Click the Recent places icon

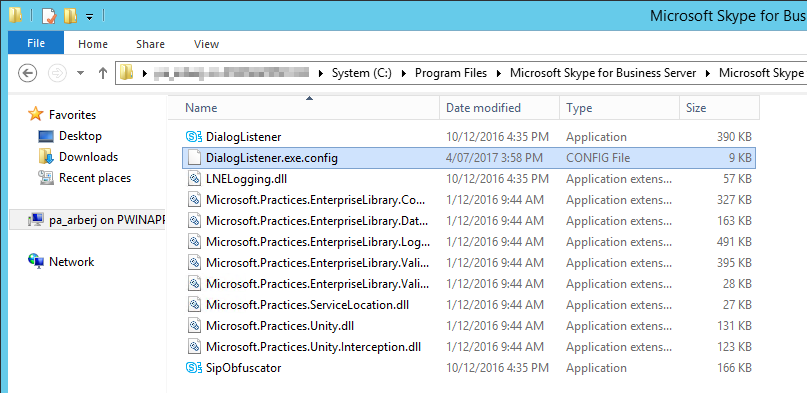[46, 178]
